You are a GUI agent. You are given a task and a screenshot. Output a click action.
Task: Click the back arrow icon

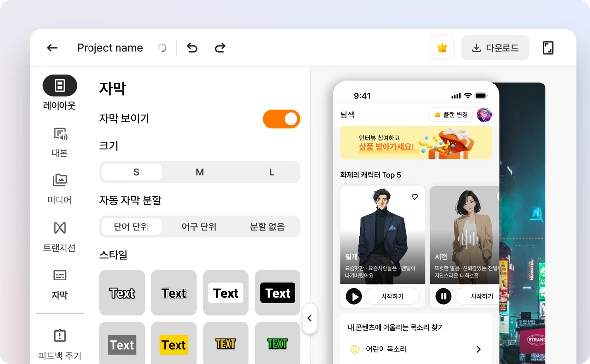[x=52, y=48]
